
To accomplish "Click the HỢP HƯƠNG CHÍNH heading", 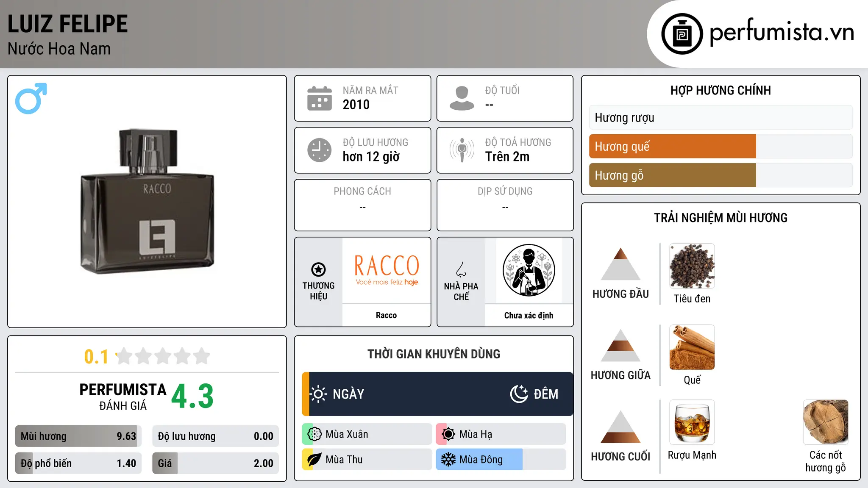I will click(721, 91).
